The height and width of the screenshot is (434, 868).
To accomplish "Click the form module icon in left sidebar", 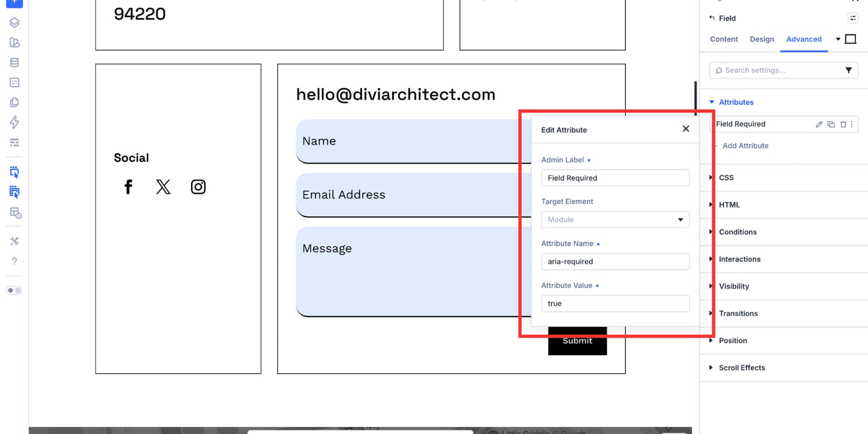I will point(14,82).
